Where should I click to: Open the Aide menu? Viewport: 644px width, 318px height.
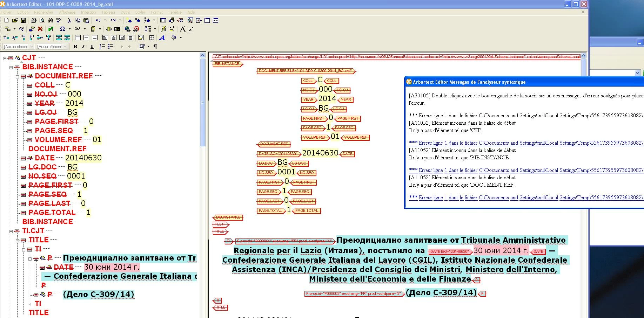[191, 12]
